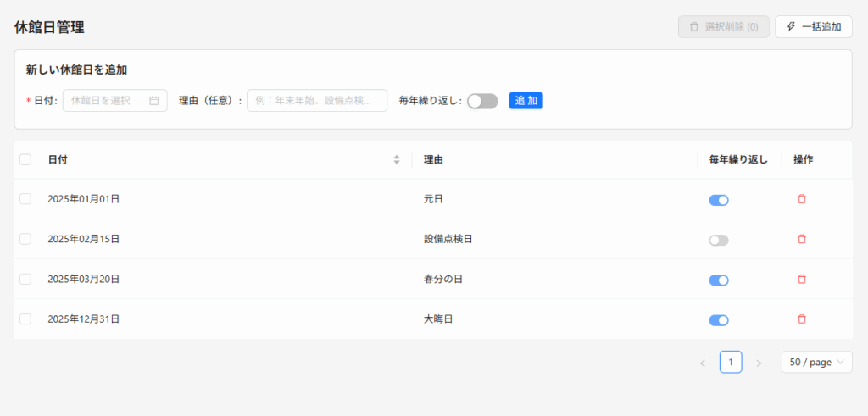The image size is (868, 416).
Task: Open calendar icon in date picker
Action: pyautogui.click(x=154, y=101)
